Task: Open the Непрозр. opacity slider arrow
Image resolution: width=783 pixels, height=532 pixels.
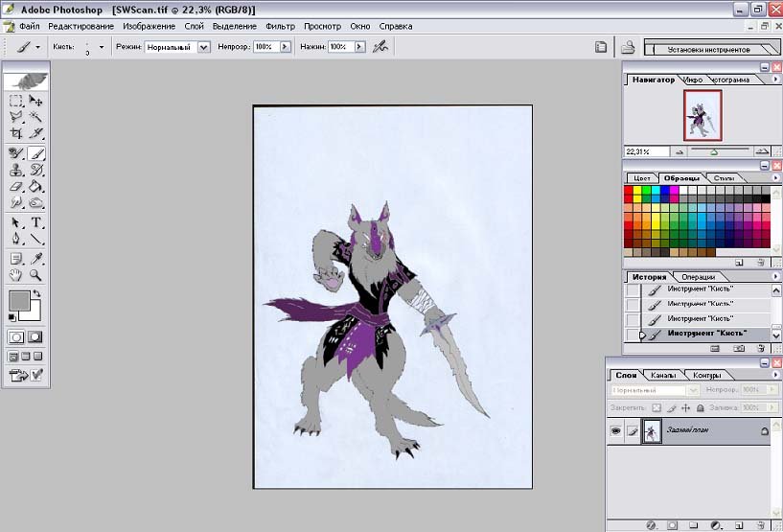Action: click(284, 46)
